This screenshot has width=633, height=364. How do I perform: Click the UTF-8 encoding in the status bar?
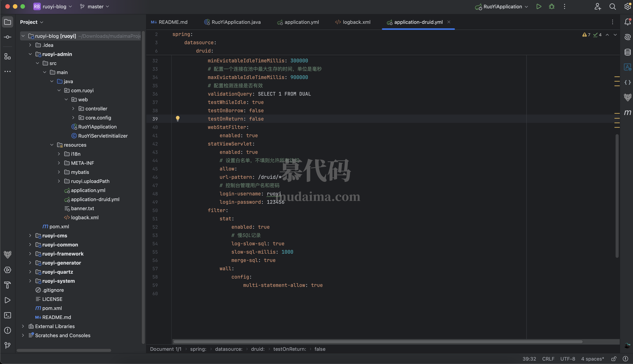click(567, 359)
